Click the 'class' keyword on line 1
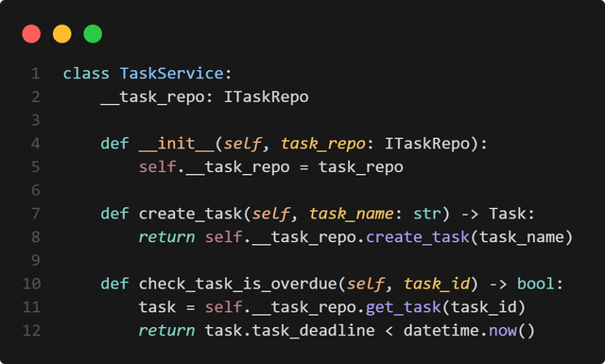Image resolution: width=605 pixels, height=364 pixels. click(x=86, y=74)
